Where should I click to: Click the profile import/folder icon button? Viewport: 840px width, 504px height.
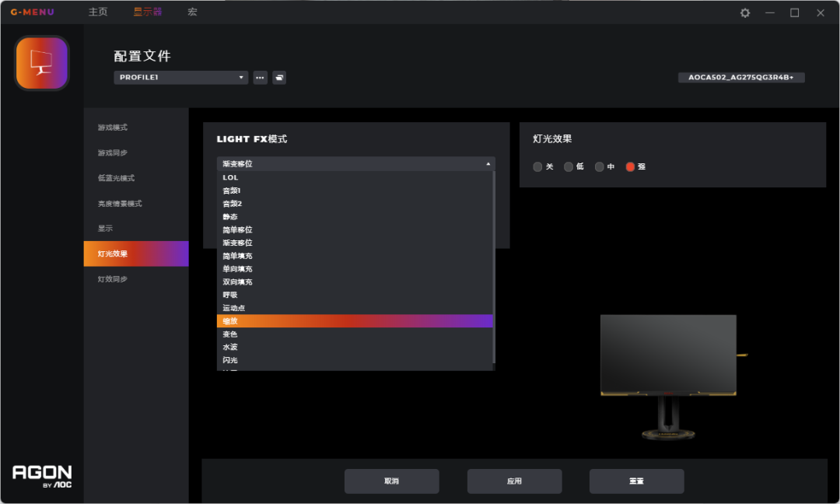click(x=279, y=78)
